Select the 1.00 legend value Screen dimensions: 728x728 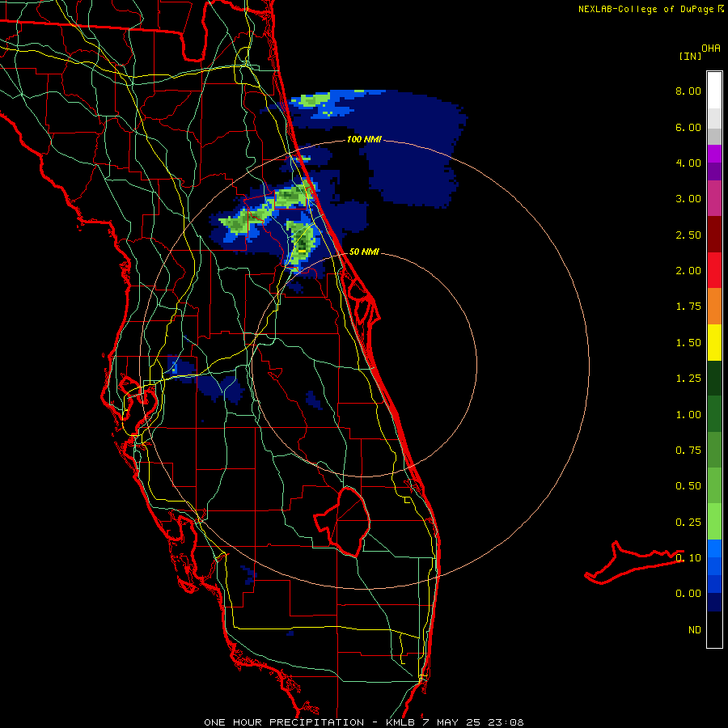tap(688, 415)
